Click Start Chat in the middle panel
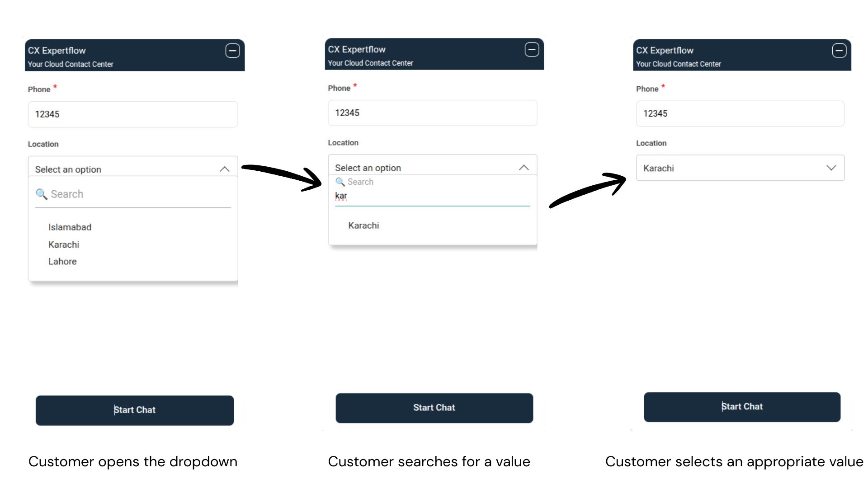This screenshot has height=488, width=868. click(x=434, y=408)
